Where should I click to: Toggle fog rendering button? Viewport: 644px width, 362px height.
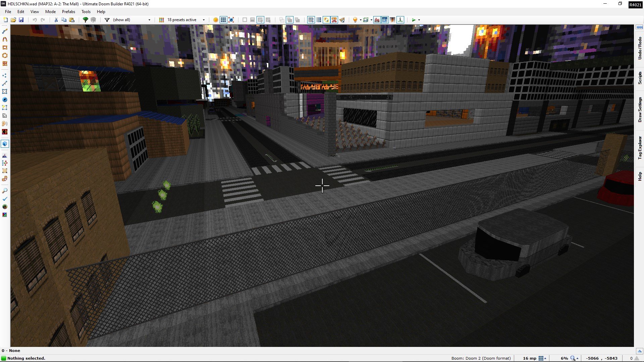[377, 20]
